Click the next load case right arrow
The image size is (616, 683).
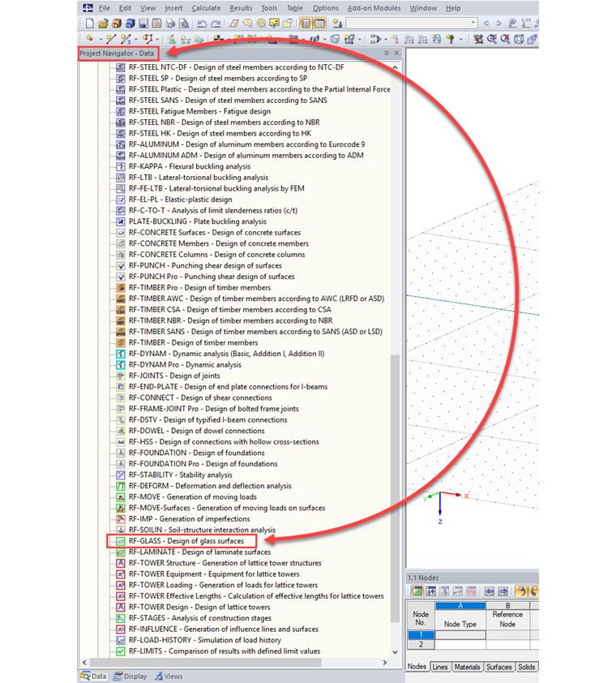click(x=499, y=23)
